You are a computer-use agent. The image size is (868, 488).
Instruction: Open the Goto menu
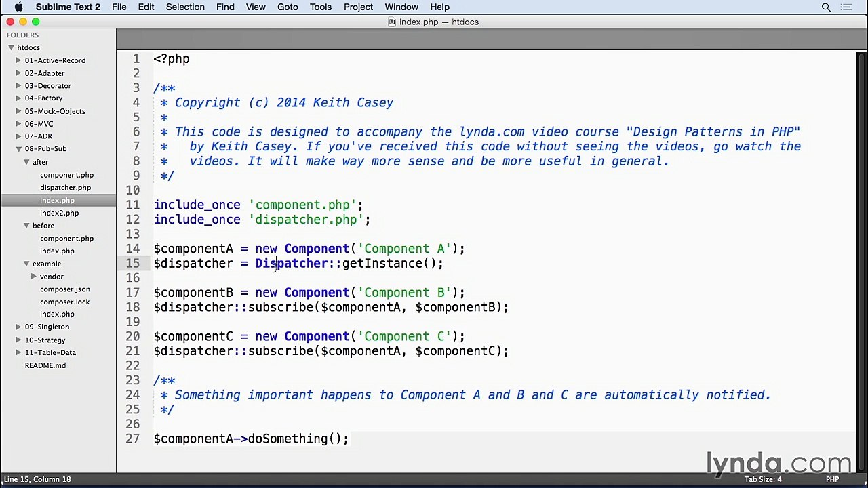288,7
